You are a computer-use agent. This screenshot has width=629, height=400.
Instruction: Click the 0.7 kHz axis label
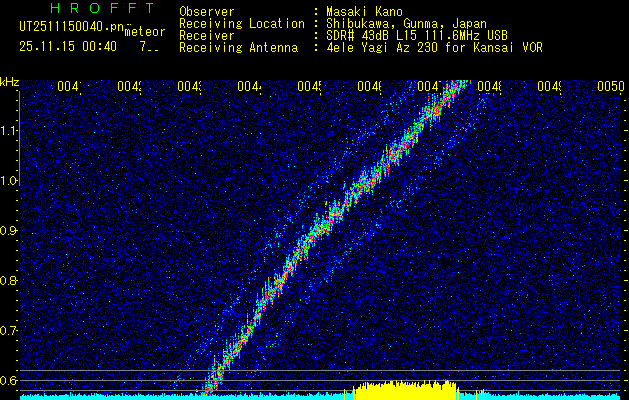(x=9, y=331)
